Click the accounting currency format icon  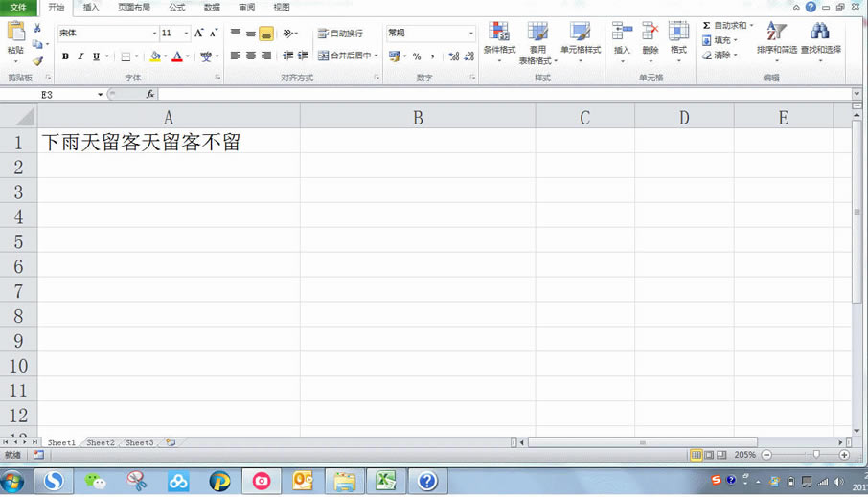coord(394,56)
